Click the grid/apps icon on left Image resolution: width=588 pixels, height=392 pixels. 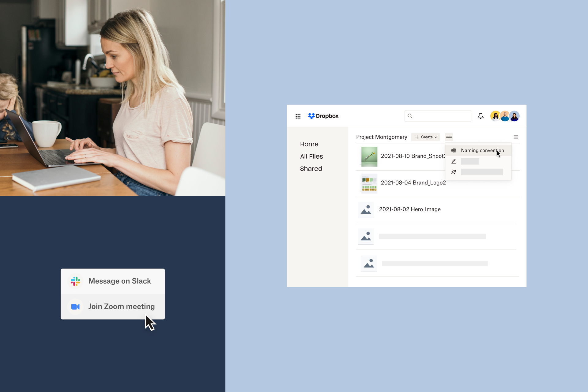click(x=297, y=116)
